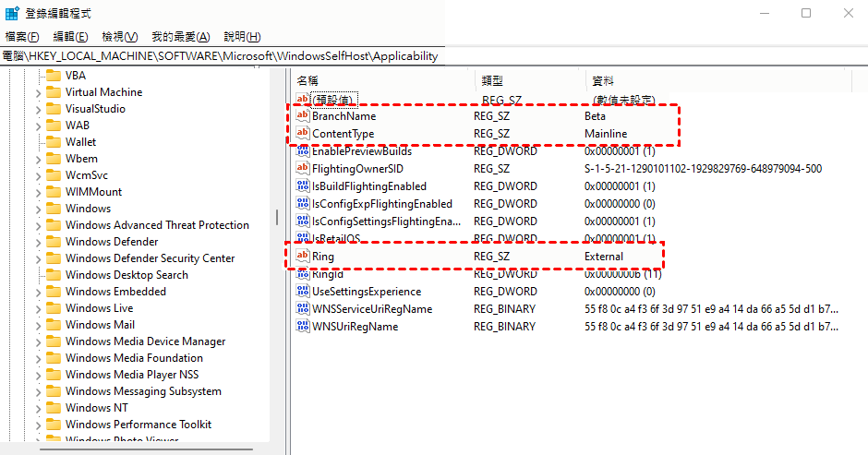The image size is (868, 455).
Task: Click the DWORD icon beside UseSettingsExperience
Action: tap(302, 291)
